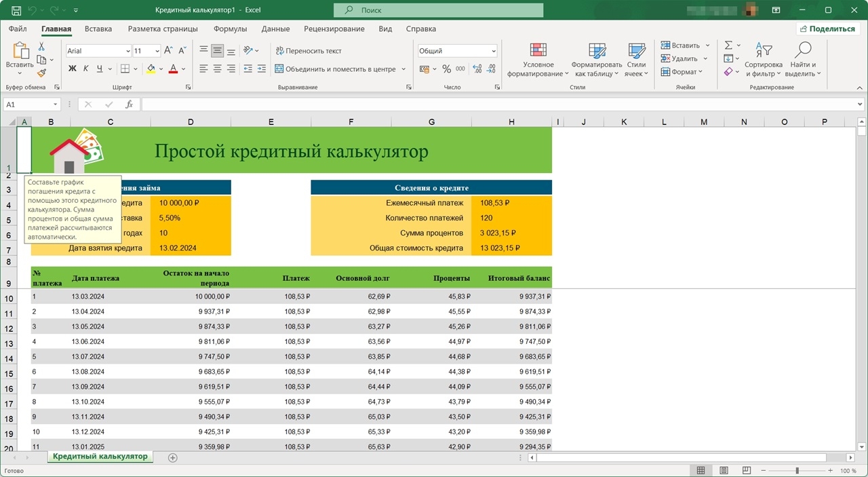This screenshot has width=868, height=477.
Task: Click the Cut scissors icon
Action: point(41,46)
